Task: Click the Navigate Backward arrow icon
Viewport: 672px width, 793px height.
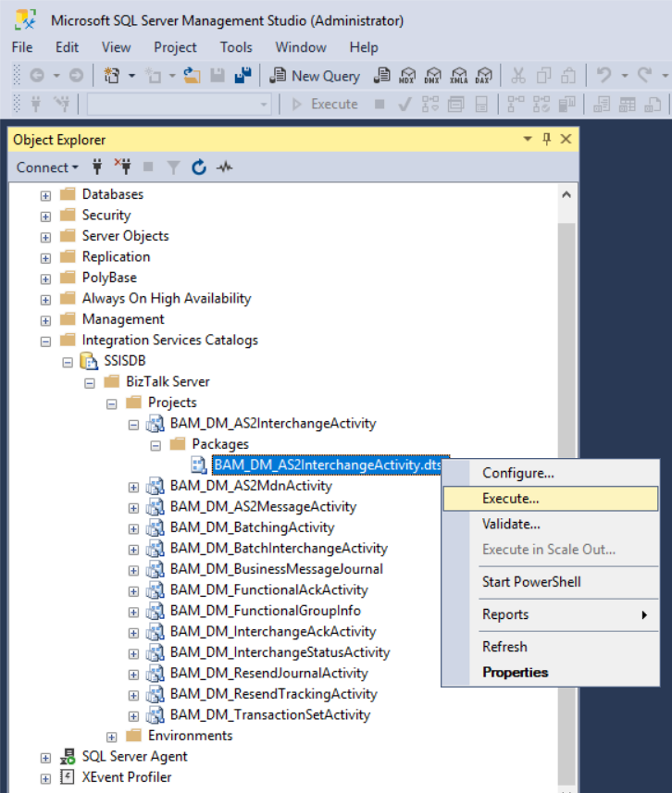Action: click(x=37, y=76)
